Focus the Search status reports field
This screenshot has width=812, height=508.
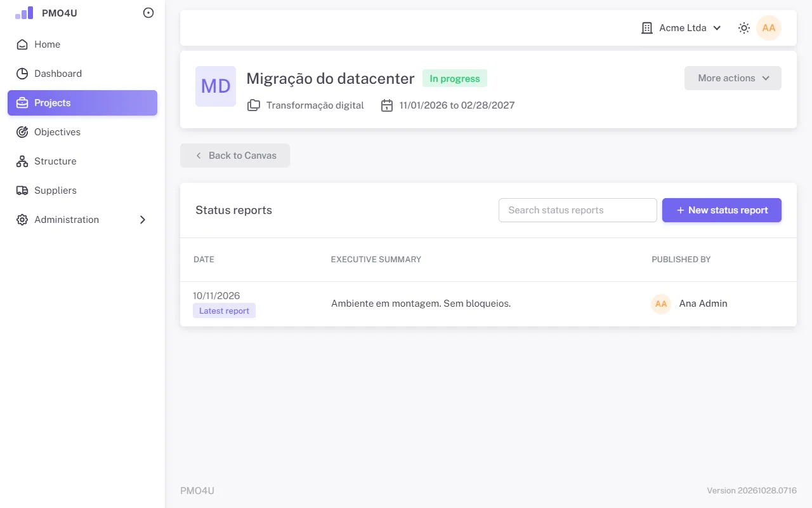pos(578,210)
